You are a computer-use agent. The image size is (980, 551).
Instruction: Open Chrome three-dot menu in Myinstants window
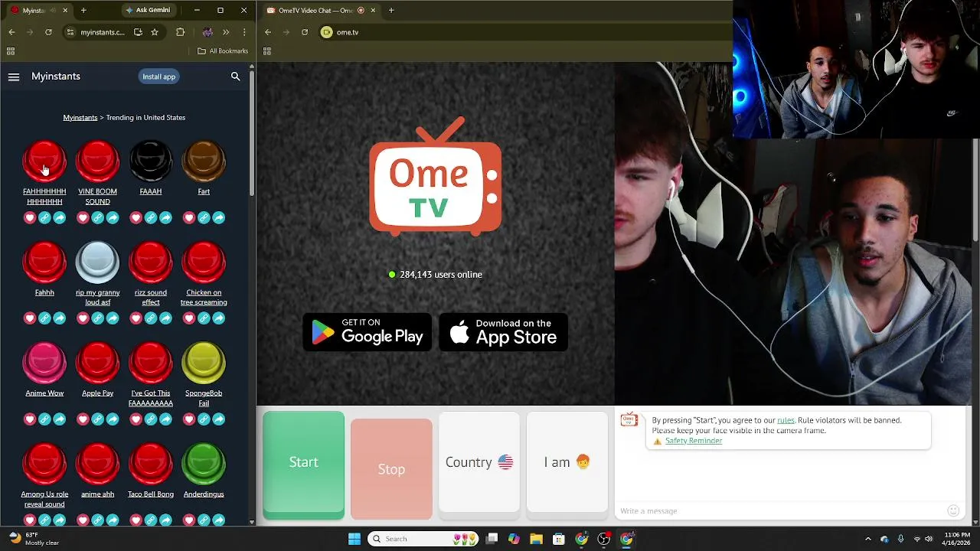click(244, 32)
